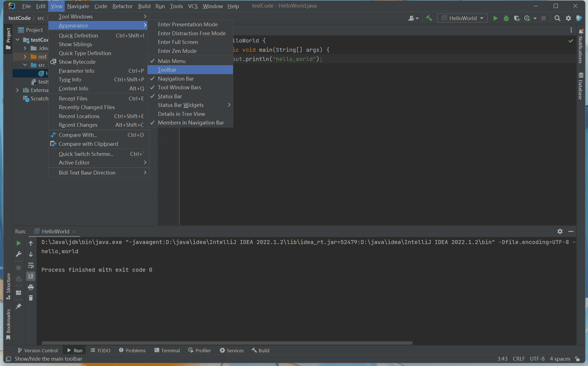Viewport: 588px width, 366px height.
Task: Open Version Control tool window
Action: tap(38, 350)
